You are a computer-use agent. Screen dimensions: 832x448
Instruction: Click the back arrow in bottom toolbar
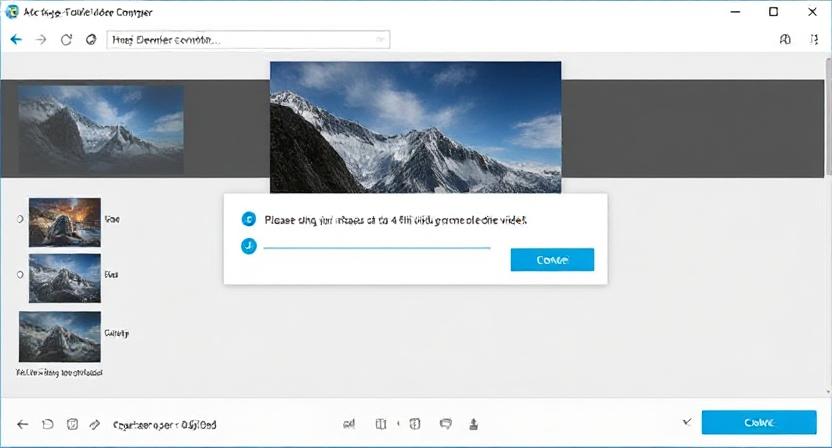pyautogui.click(x=22, y=423)
